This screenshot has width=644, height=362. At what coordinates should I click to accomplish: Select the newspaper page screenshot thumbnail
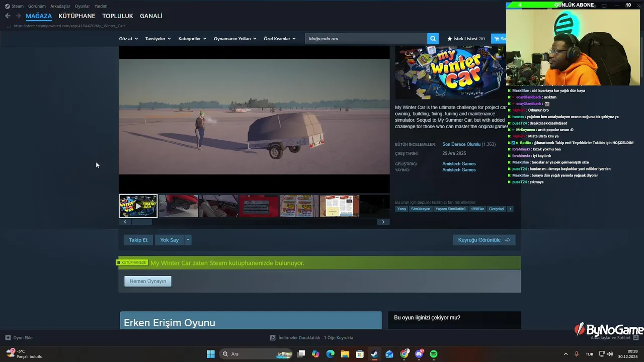click(x=340, y=206)
